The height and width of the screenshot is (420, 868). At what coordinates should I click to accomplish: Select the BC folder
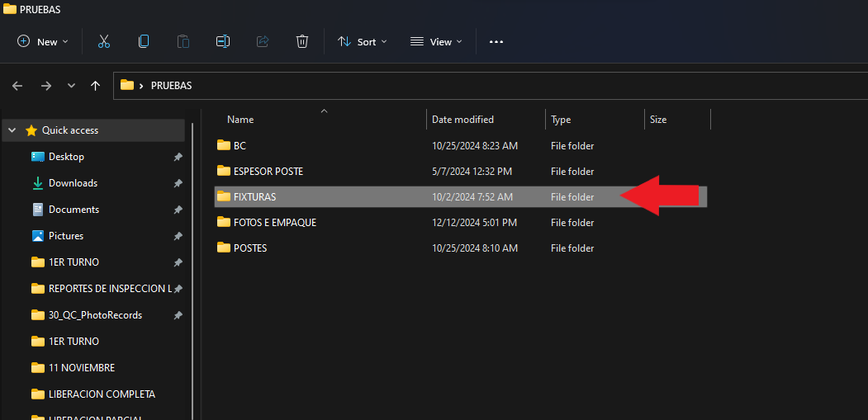pos(461,146)
